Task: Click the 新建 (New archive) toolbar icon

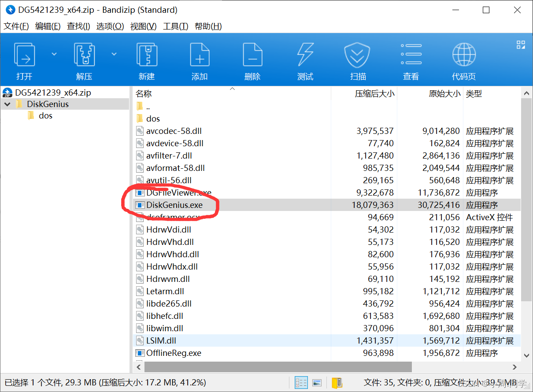Action: tap(147, 55)
